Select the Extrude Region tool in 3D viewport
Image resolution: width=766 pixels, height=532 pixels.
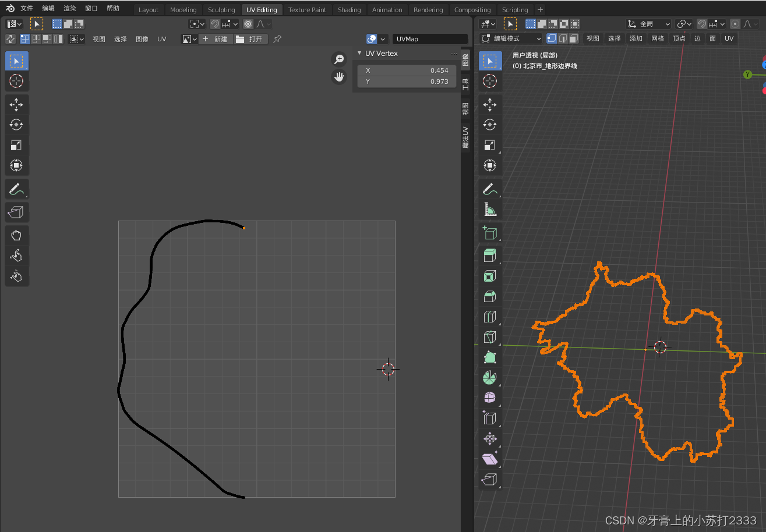490,256
